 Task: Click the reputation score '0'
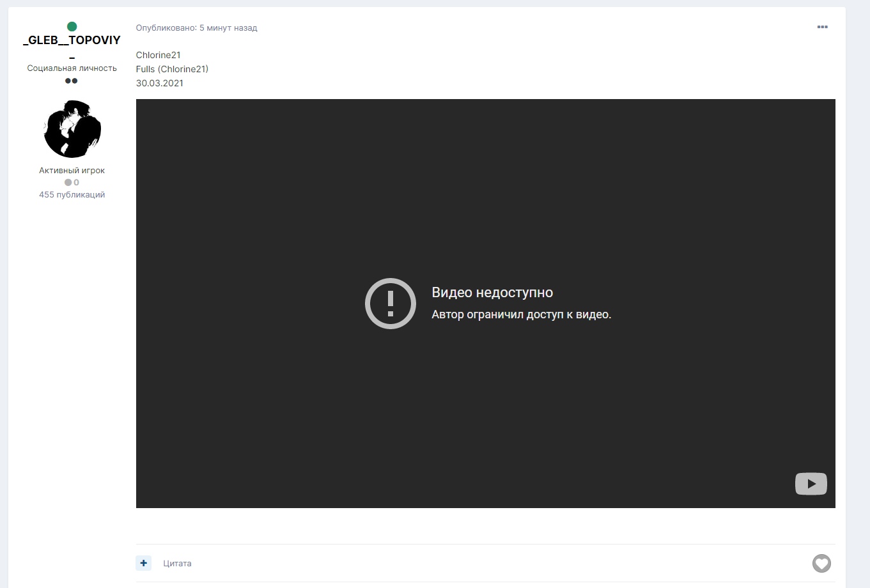pyautogui.click(x=72, y=183)
